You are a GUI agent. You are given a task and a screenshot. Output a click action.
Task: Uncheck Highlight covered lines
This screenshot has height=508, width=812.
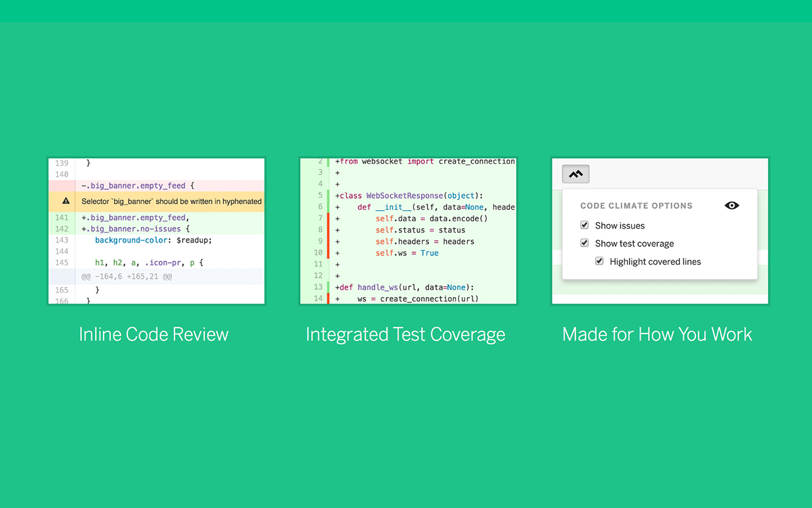[599, 261]
